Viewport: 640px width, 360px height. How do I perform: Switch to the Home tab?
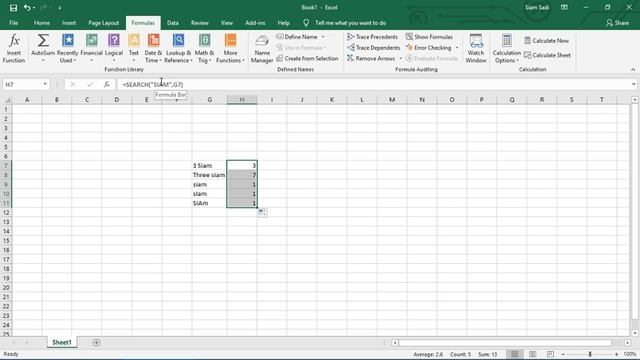(42, 23)
